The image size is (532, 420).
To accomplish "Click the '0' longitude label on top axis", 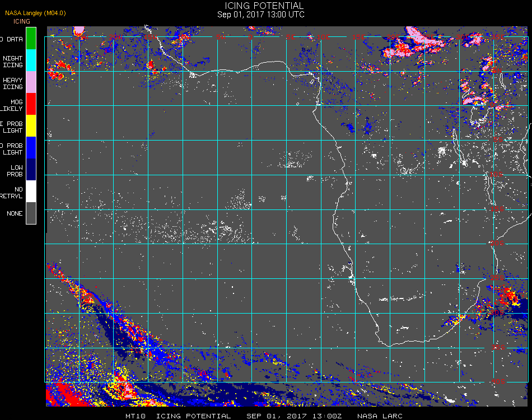I will [x=250, y=37].
